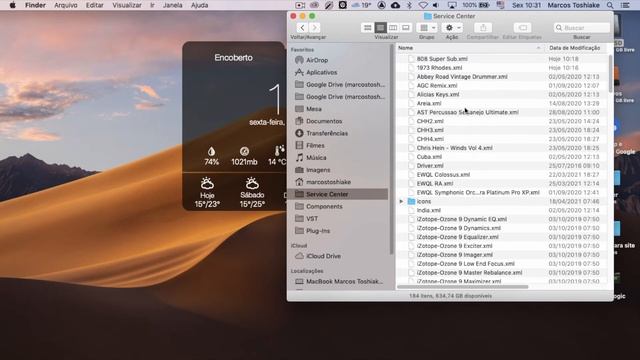Click the Bluetooth menu bar icon

[x=409, y=5]
